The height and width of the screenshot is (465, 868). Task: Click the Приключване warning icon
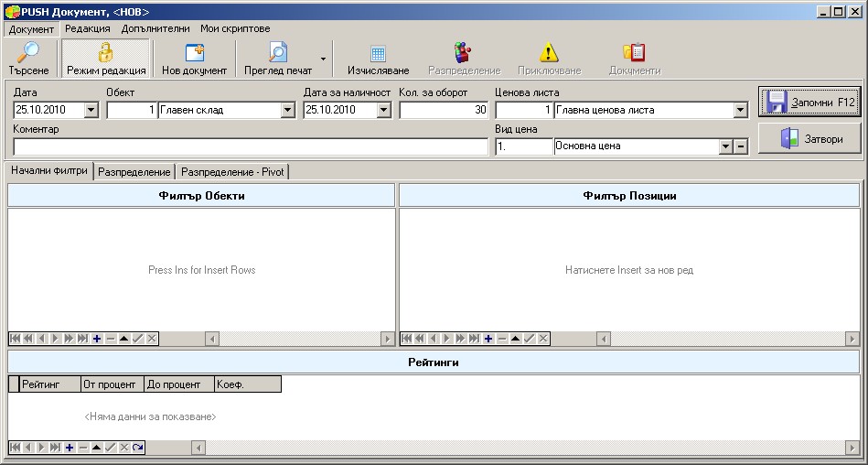pyautogui.click(x=549, y=53)
